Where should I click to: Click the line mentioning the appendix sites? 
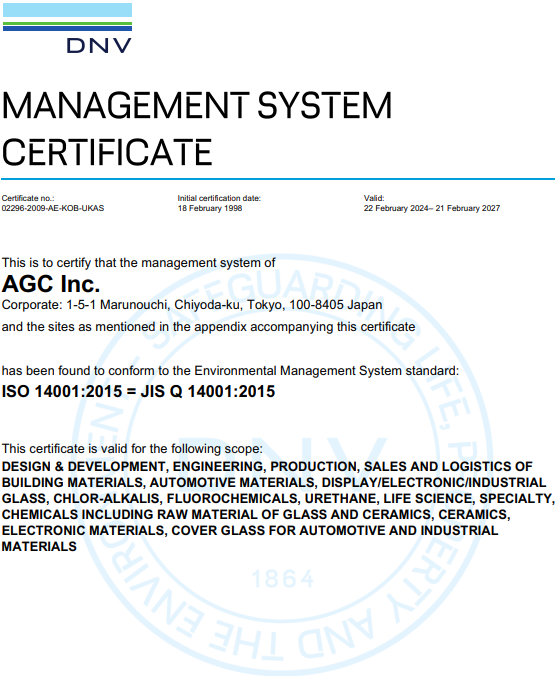pos(208,327)
